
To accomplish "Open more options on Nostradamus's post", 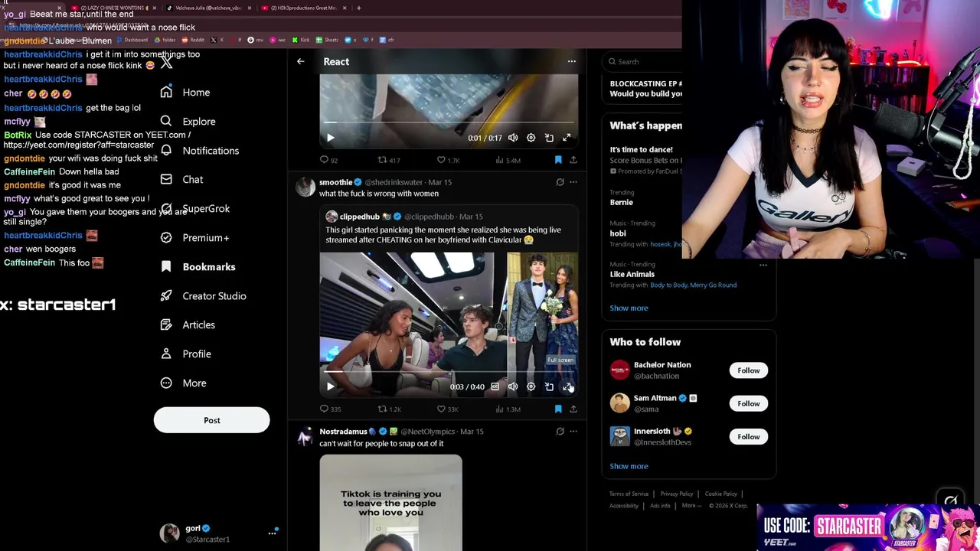I will tap(573, 432).
